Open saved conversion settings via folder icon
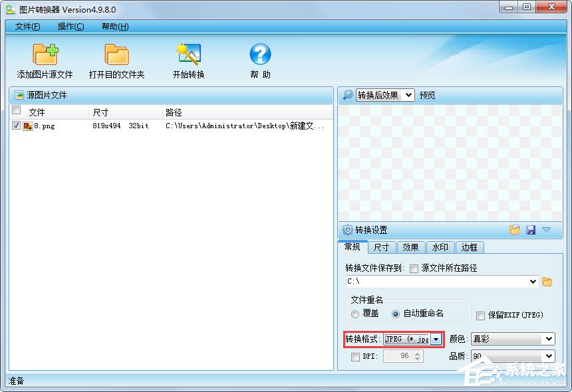 click(x=514, y=229)
